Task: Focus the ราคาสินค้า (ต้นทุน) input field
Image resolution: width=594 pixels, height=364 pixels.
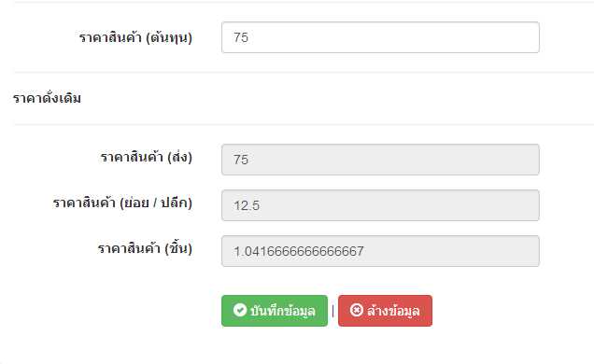Action: 380,37
